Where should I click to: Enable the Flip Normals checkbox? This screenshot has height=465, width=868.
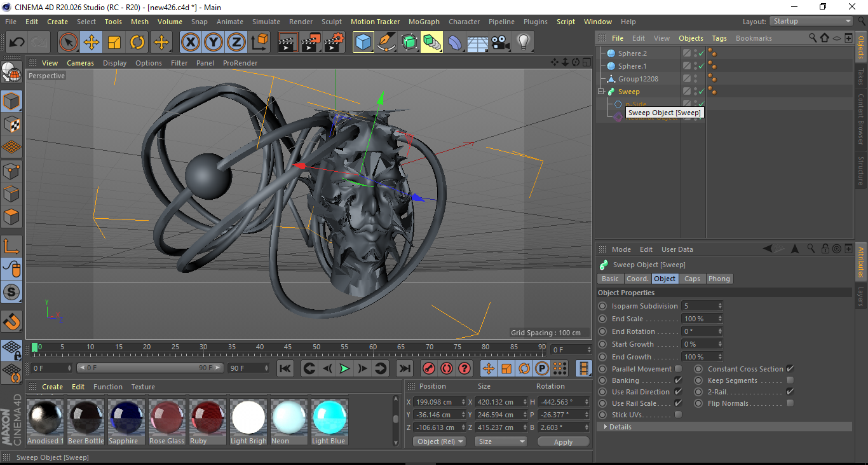point(790,403)
